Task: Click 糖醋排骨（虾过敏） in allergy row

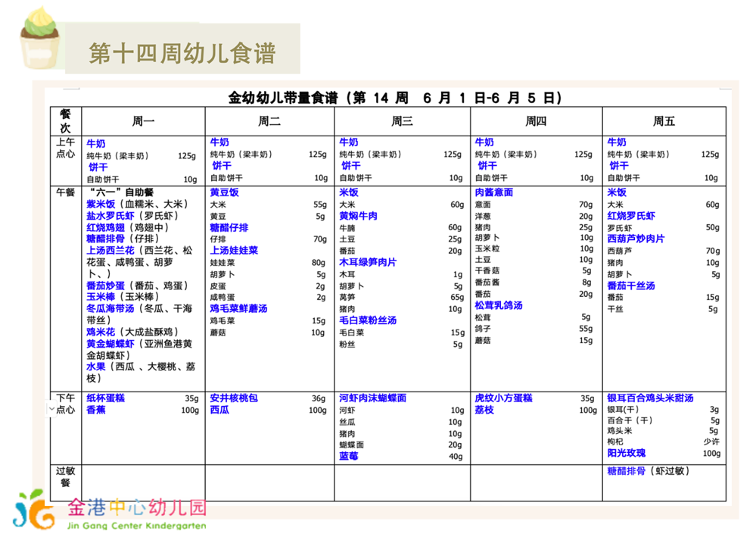Action: [x=649, y=471]
